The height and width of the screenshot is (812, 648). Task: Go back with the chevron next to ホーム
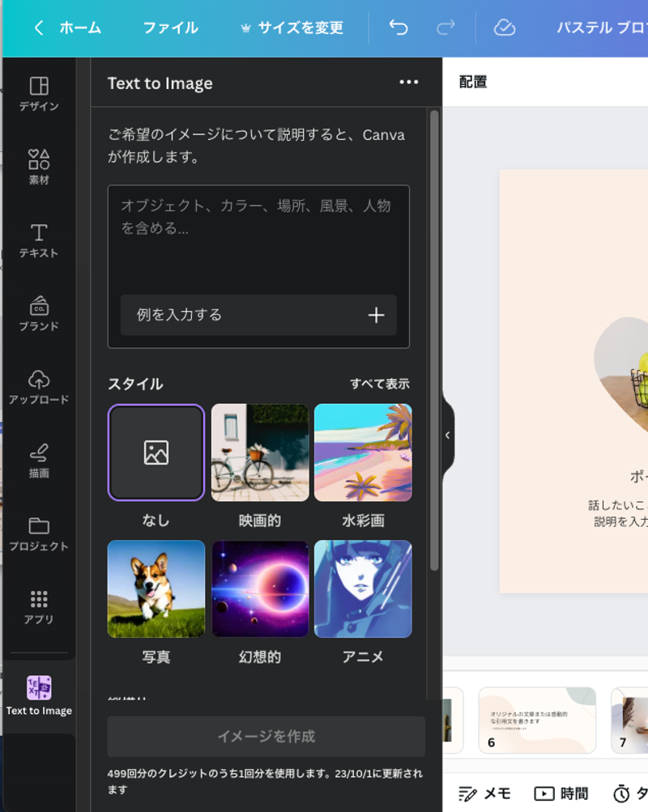point(39,28)
